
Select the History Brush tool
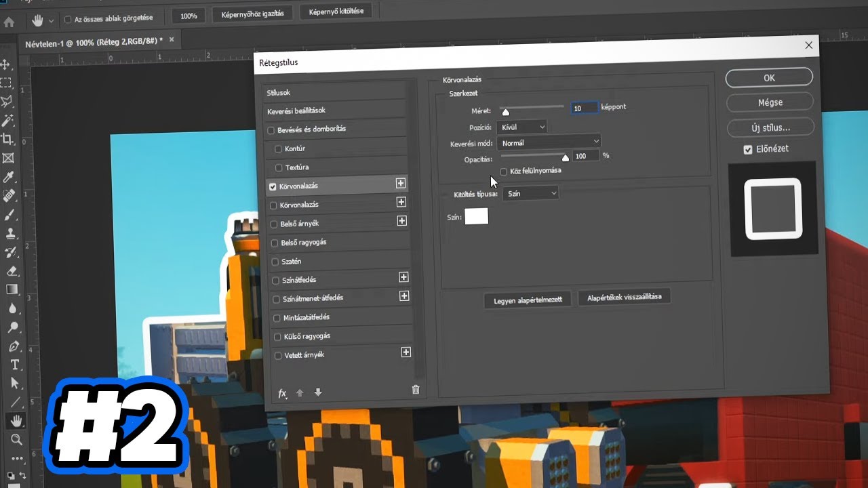tap(12, 253)
